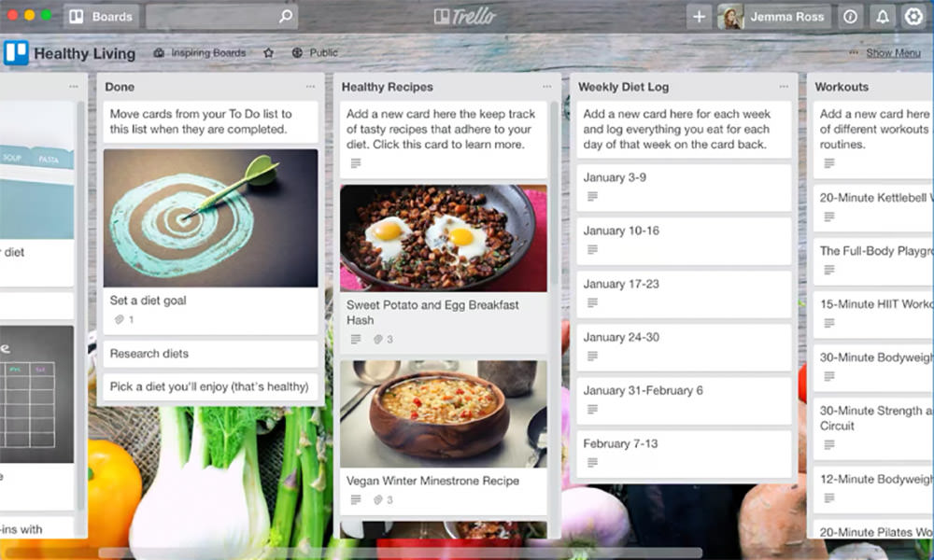The image size is (934, 560).
Task: Open Done list options menu
Action: point(310,87)
